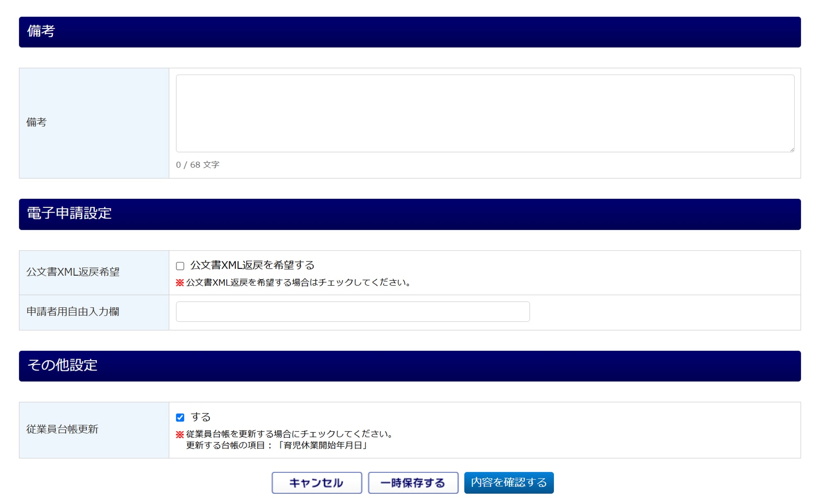Click the 電子申請設定 section header
Screen dimensions: 820x504
point(410,214)
